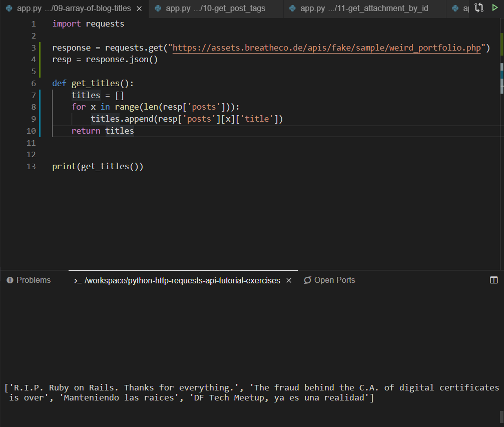This screenshot has width=504, height=427.
Task: Click the synchronize changes icon in the title bar
Action: [479, 8]
